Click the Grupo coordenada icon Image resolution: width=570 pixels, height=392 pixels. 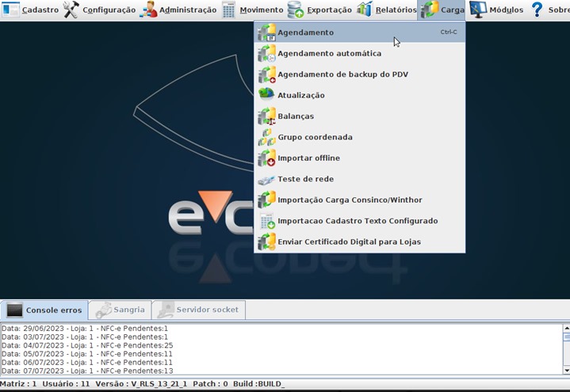266,137
